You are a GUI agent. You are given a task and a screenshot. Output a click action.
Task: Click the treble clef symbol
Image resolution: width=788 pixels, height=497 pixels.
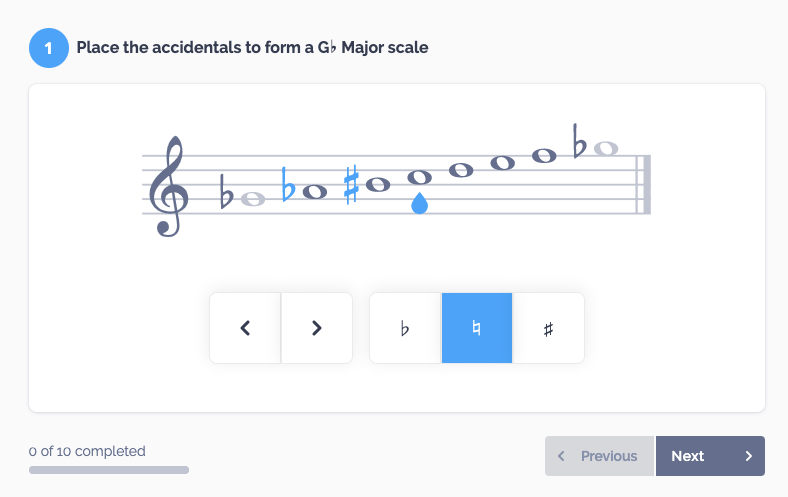pyautogui.click(x=170, y=186)
